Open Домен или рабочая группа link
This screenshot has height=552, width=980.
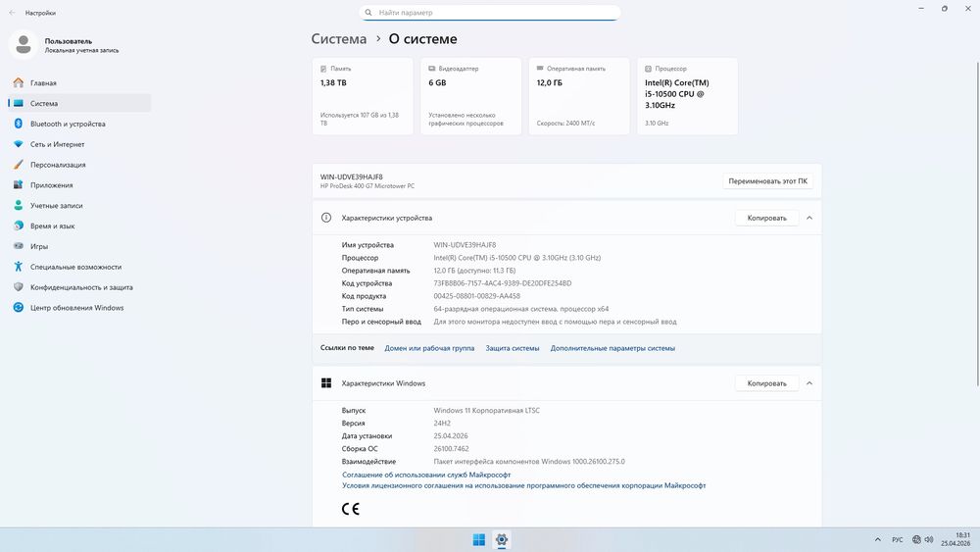(429, 348)
